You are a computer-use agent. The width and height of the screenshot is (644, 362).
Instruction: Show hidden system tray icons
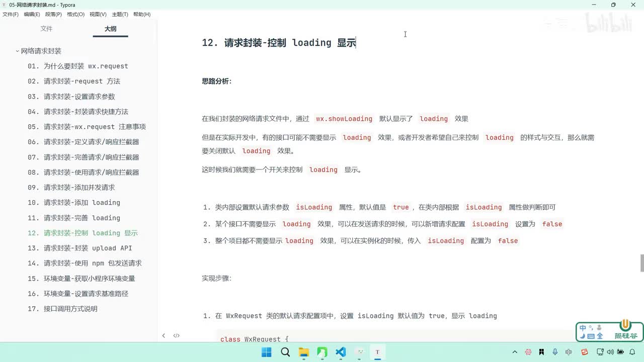515,352
